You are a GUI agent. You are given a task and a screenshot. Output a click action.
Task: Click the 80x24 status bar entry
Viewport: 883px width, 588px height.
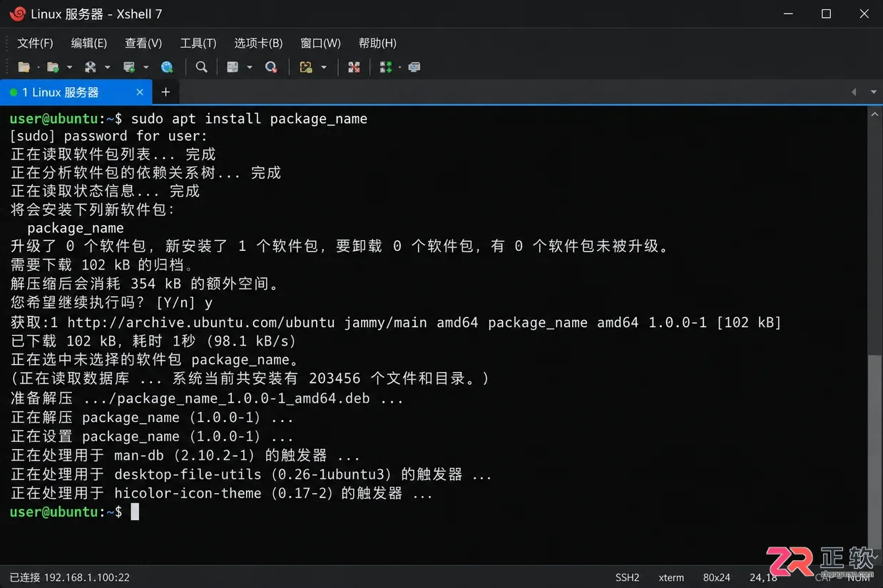pyautogui.click(x=717, y=577)
